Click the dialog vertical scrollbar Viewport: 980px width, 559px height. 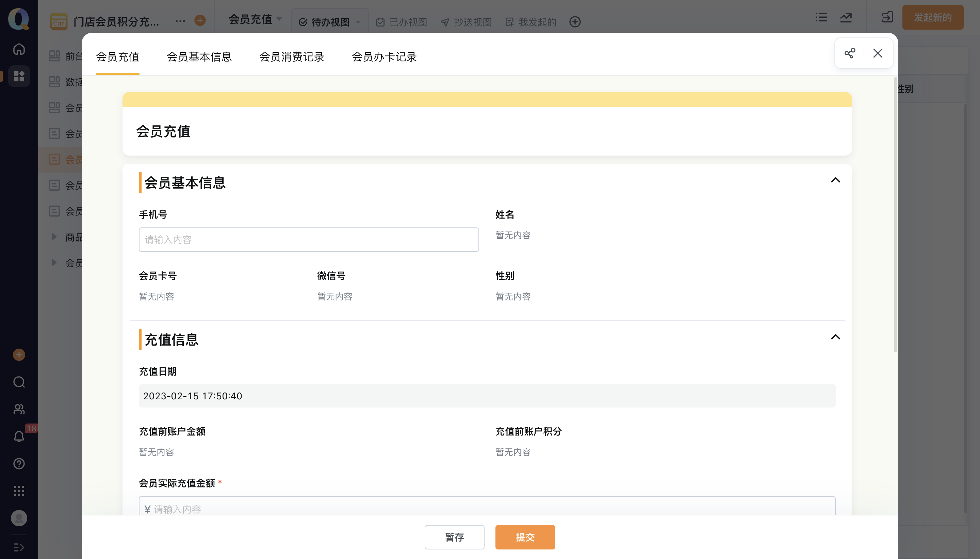tap(895, 215)
